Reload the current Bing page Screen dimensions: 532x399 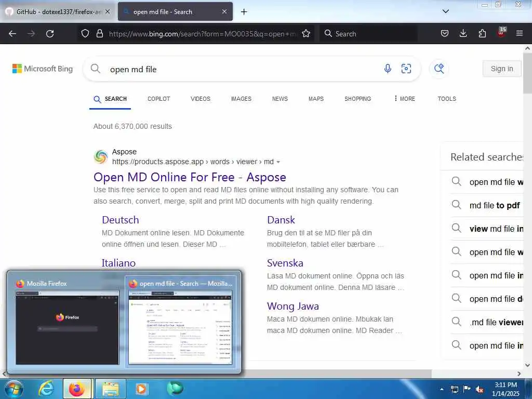point(50,34)
